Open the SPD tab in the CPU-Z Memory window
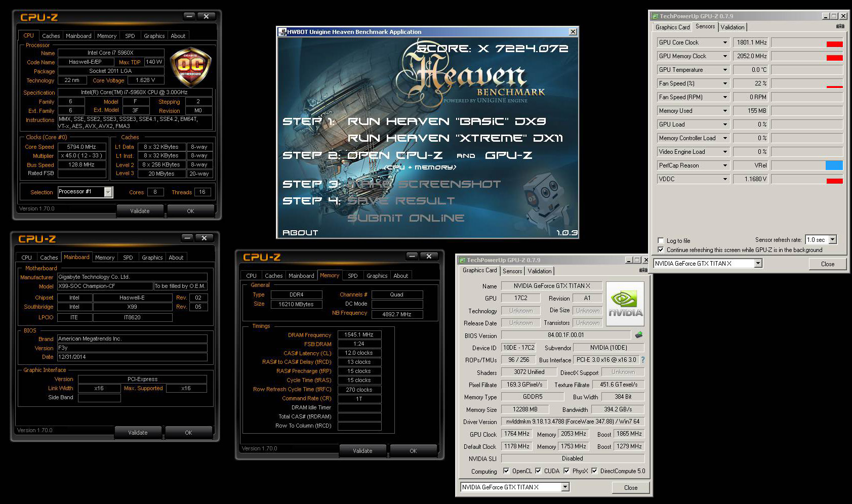This screenshot has height=504, width=852. pos(352,276)
